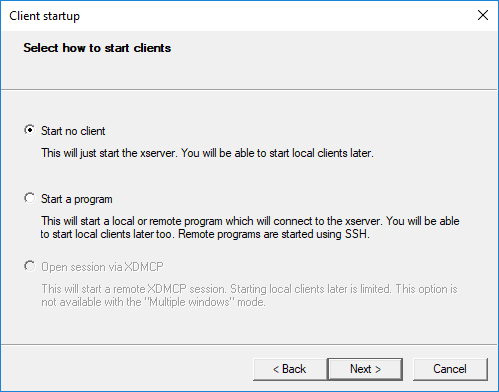Select the Start no client radio button
The height and width of the screenshot is (392, 499).
click(x=30, y=130)
